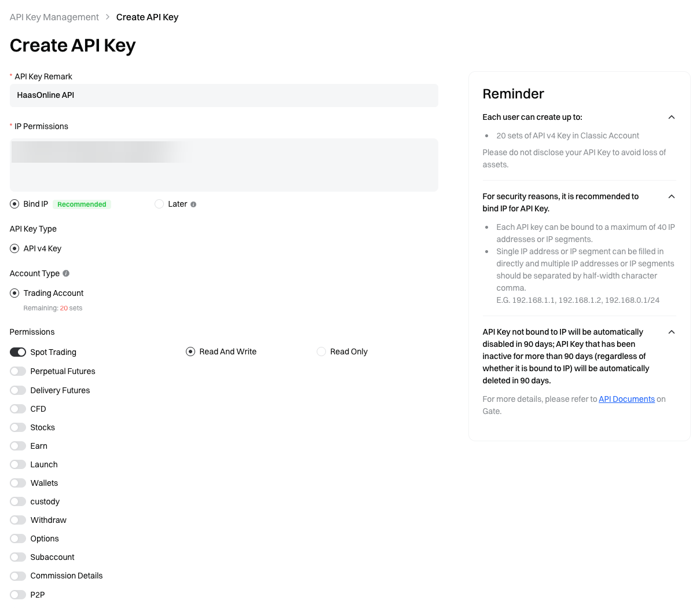Click the Permissions section label
The width and height of the screenshot is (700, 608).
tap(32, 332)
